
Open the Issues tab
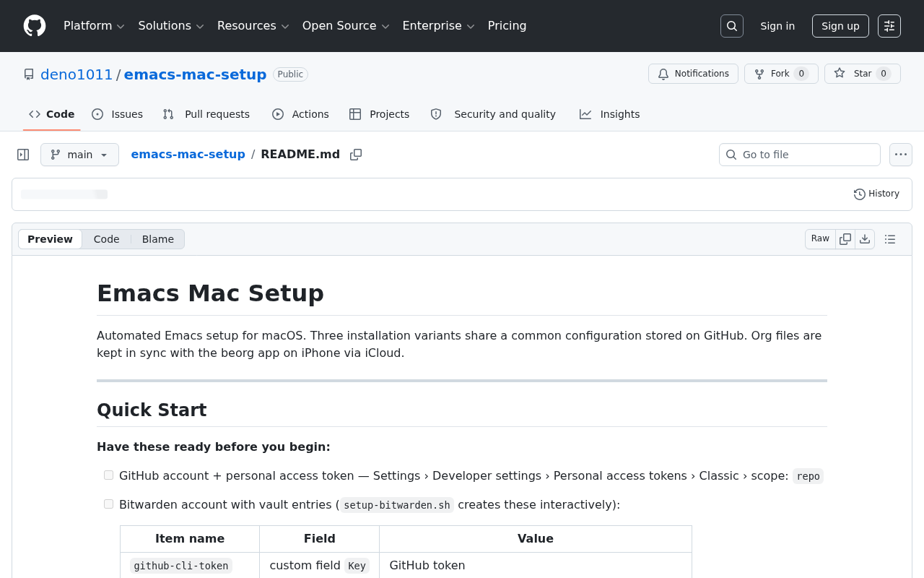(x=118, y=114)
